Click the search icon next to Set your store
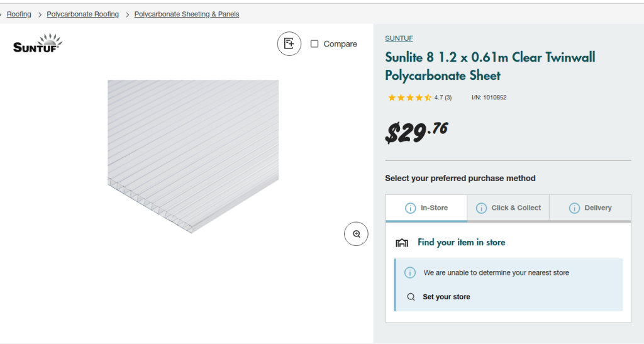 [x=411, y=297]
